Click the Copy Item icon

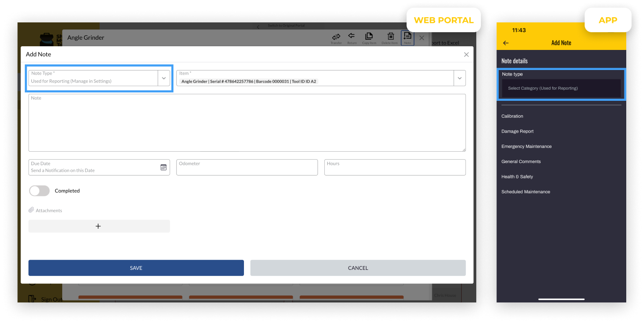tap(369, 37)
